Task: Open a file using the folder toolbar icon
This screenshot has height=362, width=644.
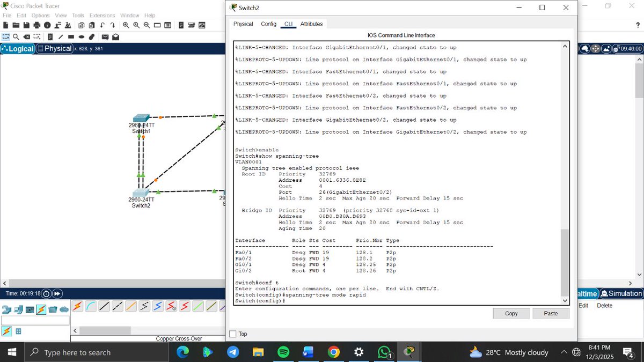Action: click(x=16, y=25)
